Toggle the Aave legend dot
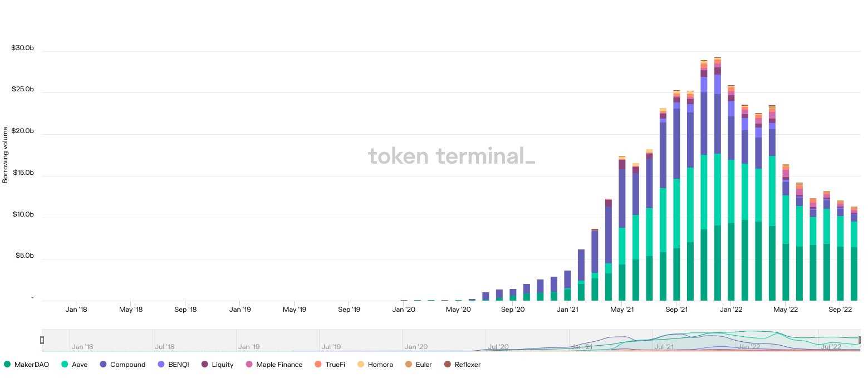 point(65,365)
